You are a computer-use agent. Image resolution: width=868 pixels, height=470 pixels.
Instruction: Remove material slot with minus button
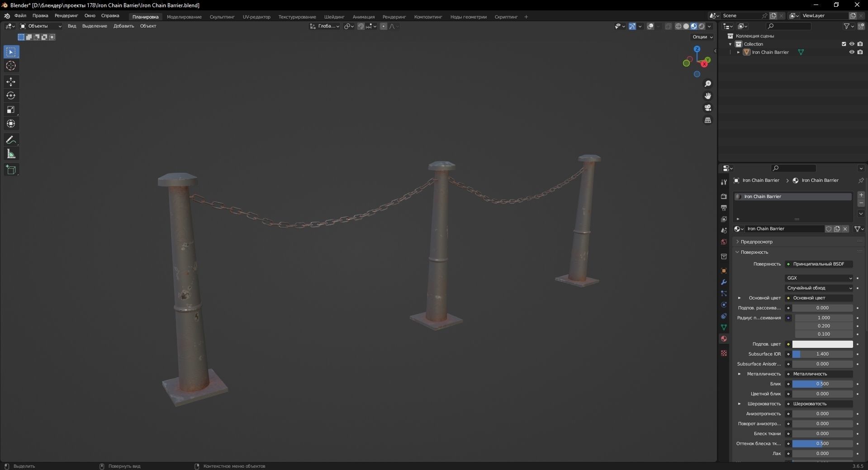(861, 204)
